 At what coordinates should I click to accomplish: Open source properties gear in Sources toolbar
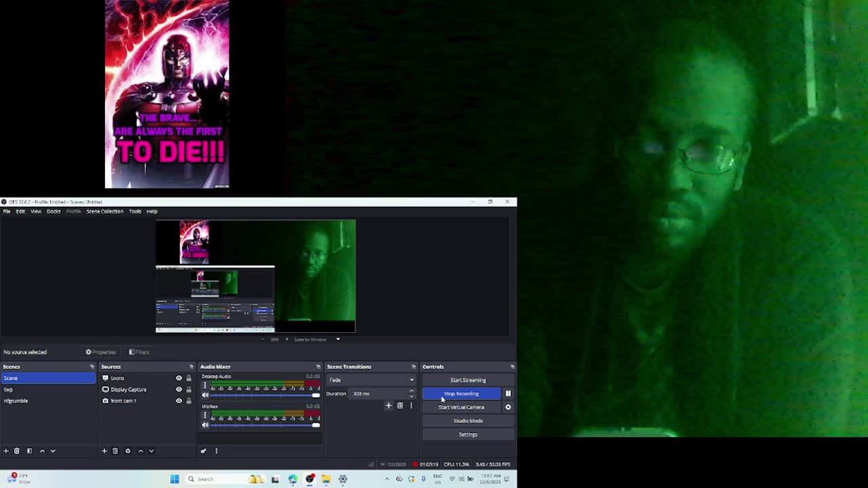pos(127,451)
